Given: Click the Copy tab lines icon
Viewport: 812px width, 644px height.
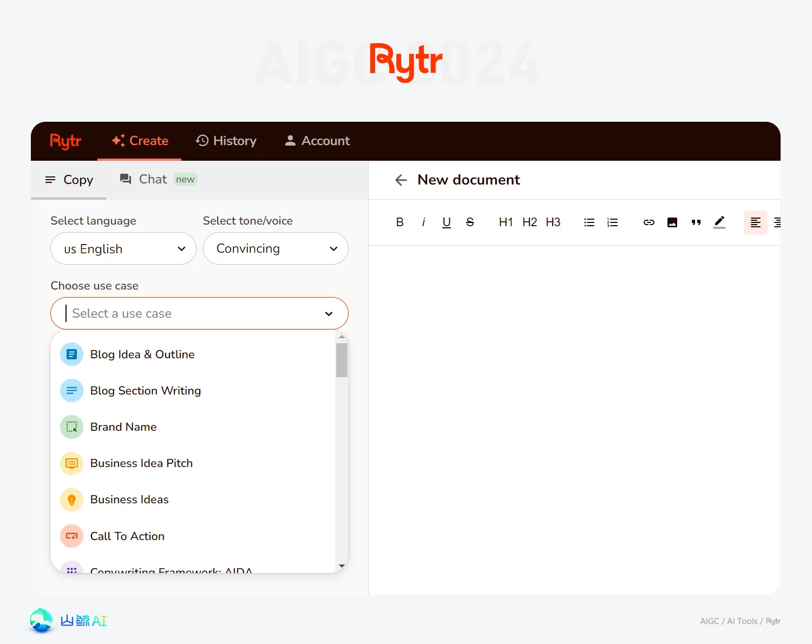Looking at the screenshot, I should [x=50, y=180].
